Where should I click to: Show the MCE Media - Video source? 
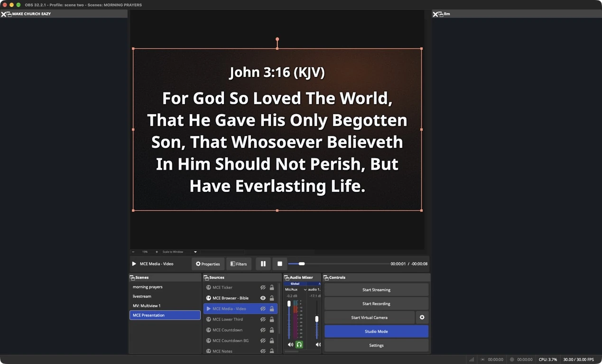[263, 309]
